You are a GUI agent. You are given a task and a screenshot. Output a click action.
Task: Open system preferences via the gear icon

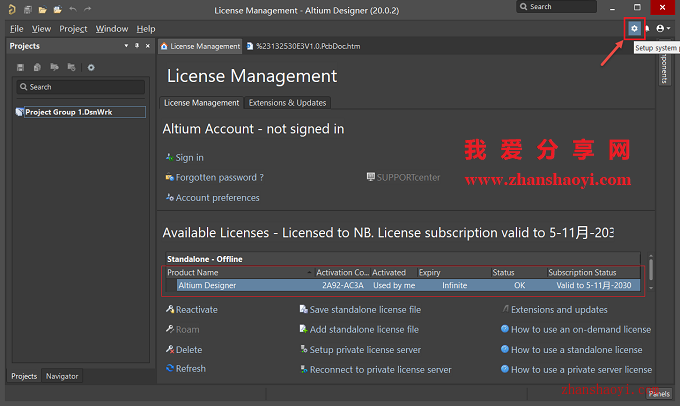[x=634, y=29]
